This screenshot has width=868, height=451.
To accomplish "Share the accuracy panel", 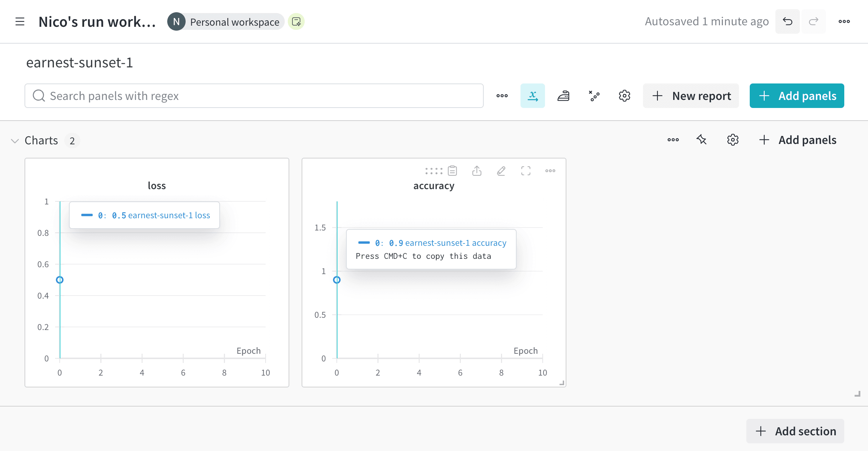I will click(477, 171).
